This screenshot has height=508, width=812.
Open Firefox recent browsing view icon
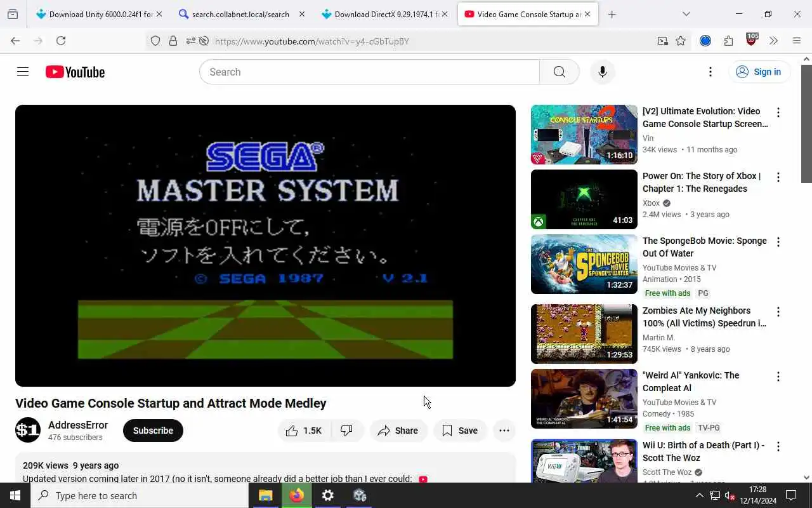(x=13, y=14)
